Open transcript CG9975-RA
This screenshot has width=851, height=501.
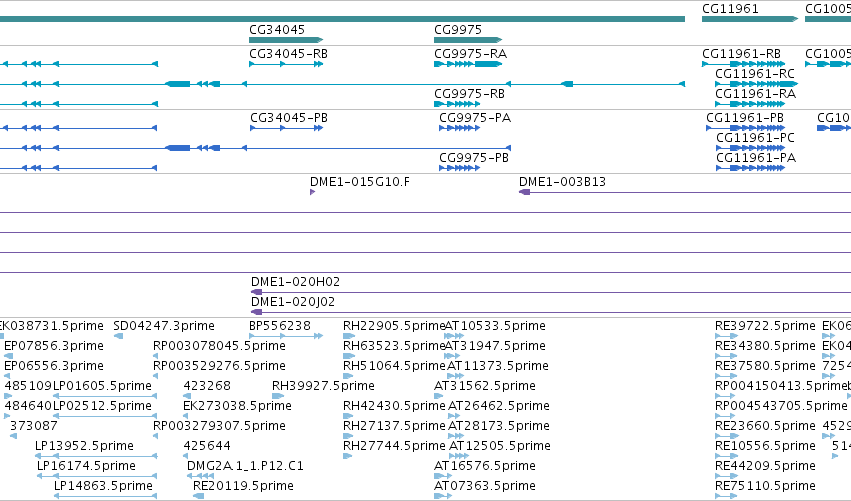pos(470,54)
